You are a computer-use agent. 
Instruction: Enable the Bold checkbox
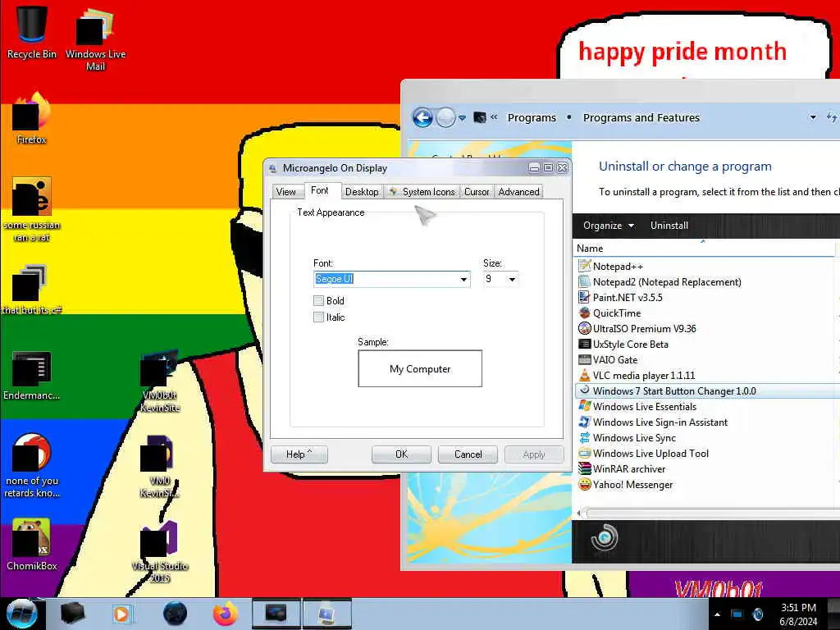point(319,300)
